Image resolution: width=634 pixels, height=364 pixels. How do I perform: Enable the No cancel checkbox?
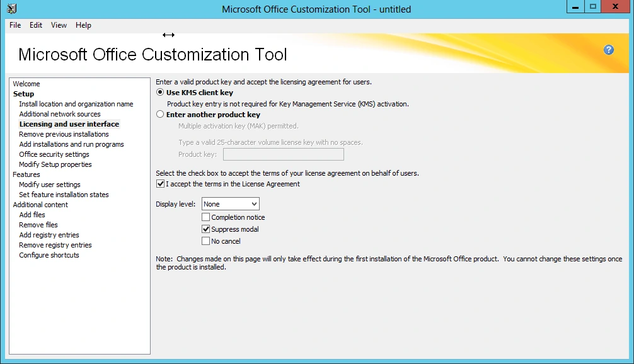click(206, 241)
